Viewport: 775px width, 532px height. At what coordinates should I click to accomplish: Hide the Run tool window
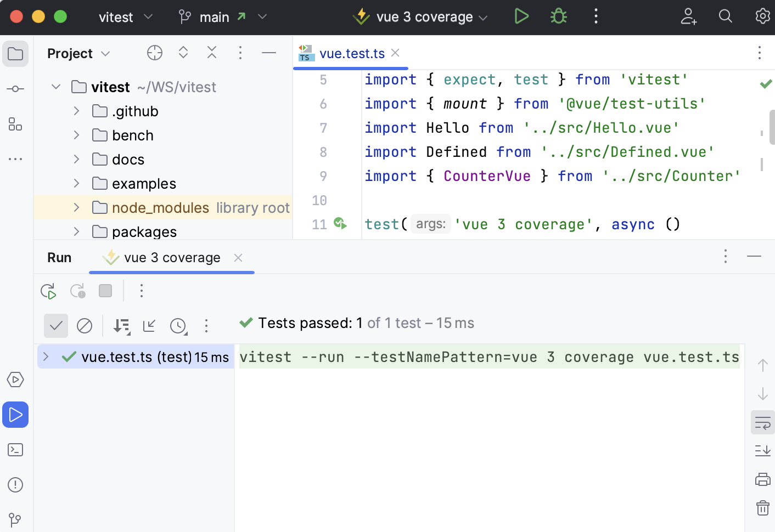point(754,256)
